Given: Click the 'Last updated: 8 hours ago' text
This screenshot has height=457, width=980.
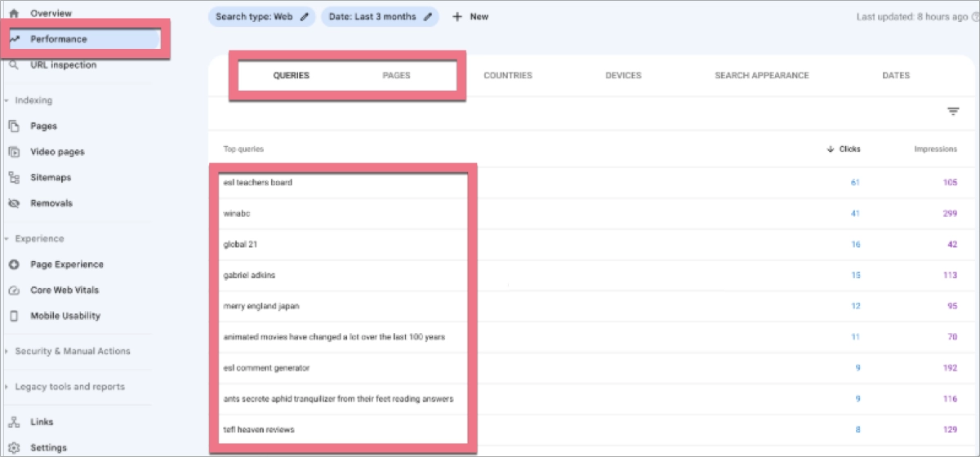Looking at the screenshot, I should 911,16.
